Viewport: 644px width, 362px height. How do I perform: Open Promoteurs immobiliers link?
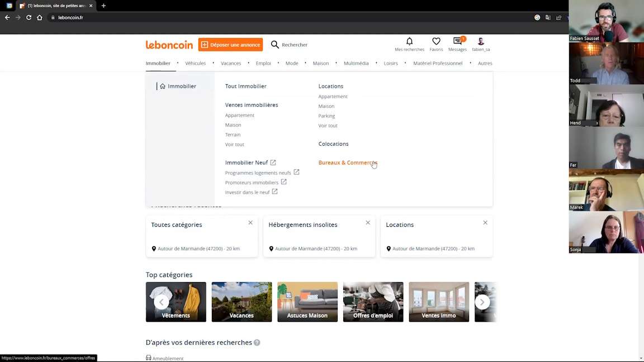255,182
